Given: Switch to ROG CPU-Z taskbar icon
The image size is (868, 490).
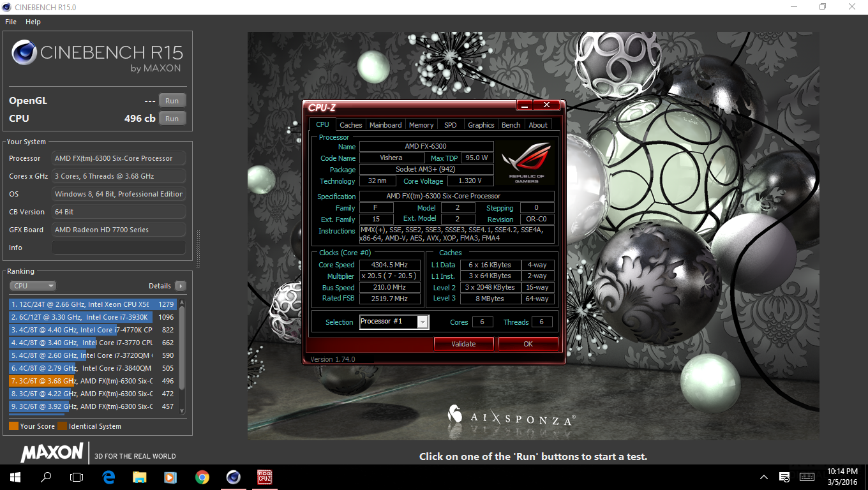Looking at the screenshot, I should click(264, 477).
